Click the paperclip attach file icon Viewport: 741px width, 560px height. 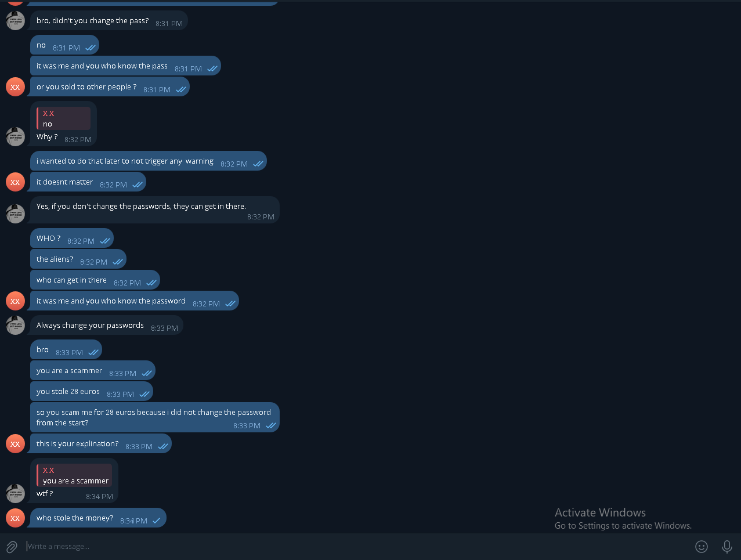(x=12, y=547)
